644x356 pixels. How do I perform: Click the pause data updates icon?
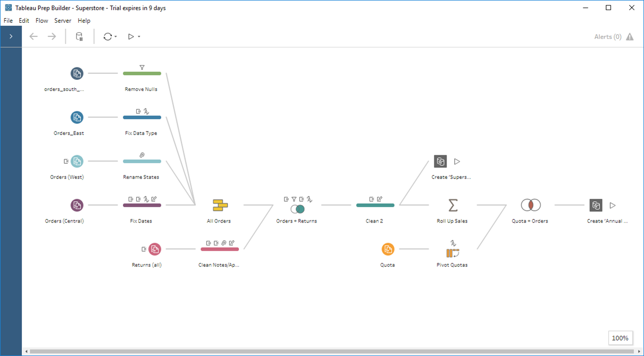tap(79, 36)
